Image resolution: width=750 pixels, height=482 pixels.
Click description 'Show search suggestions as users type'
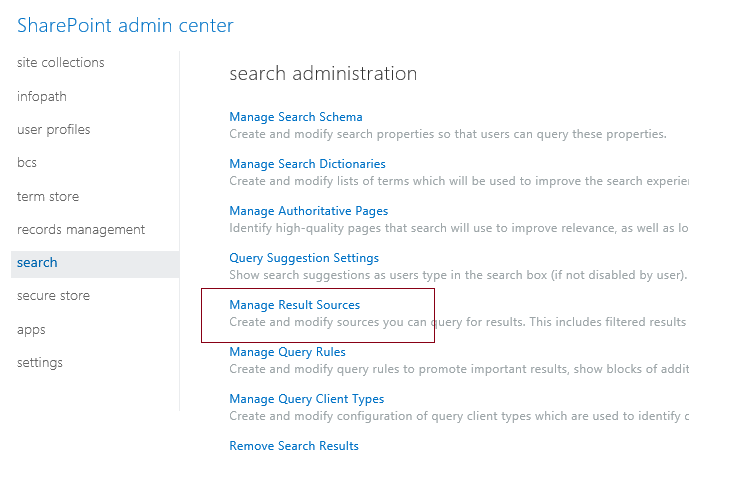(x=458, y=275)
